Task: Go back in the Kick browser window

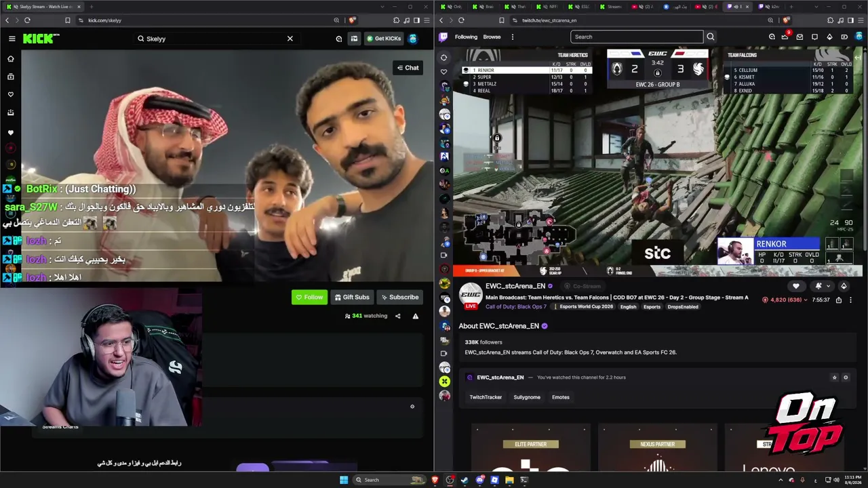Action: tap(7, 20)
